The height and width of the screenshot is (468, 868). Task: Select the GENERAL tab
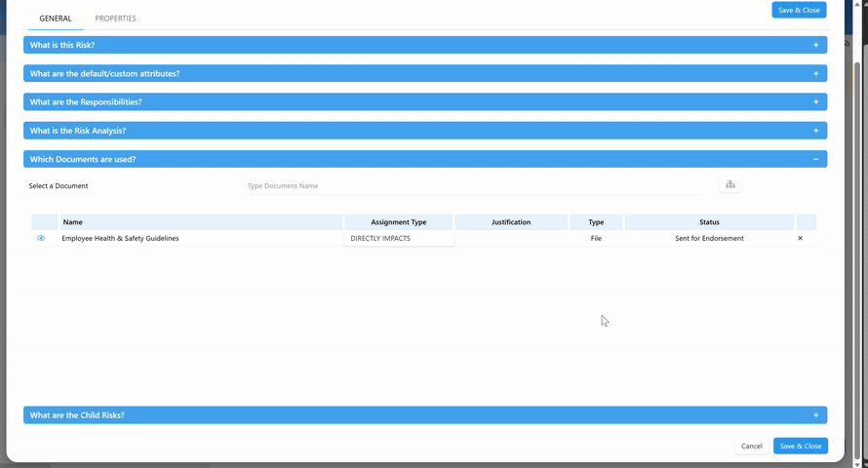coord(56,19)
